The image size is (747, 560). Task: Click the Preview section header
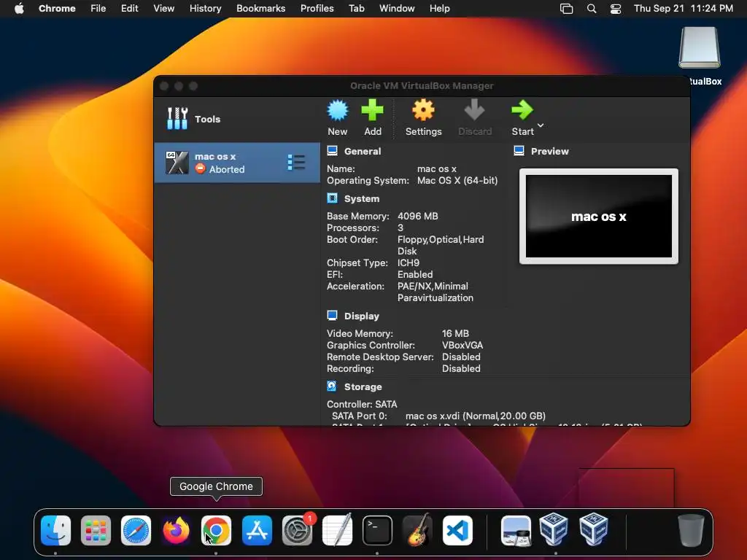550,152
